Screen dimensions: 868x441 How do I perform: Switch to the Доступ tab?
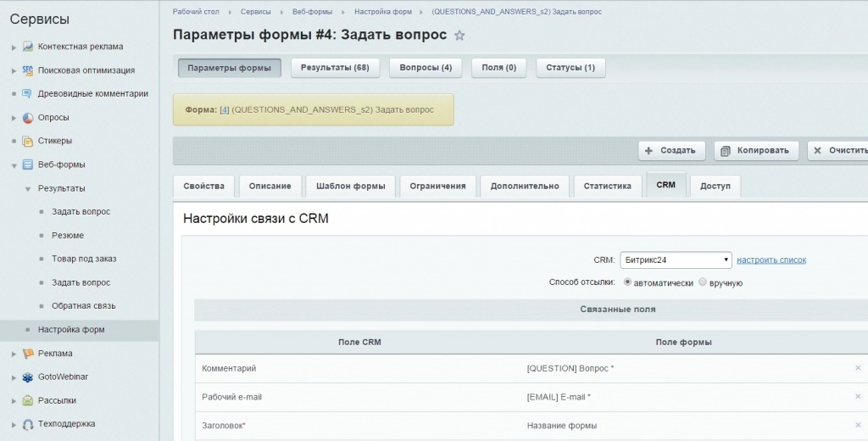coord(715,186)
